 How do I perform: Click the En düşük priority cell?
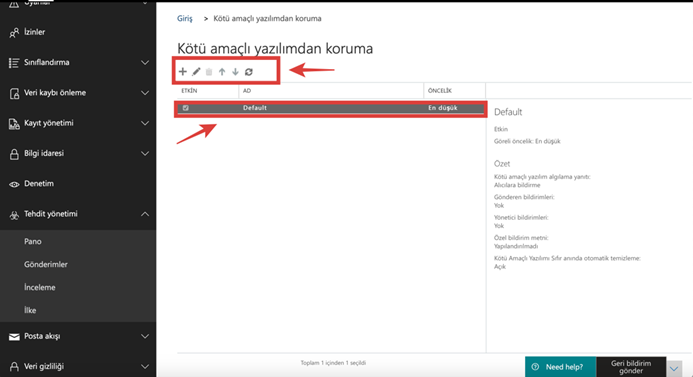[442, 108]
